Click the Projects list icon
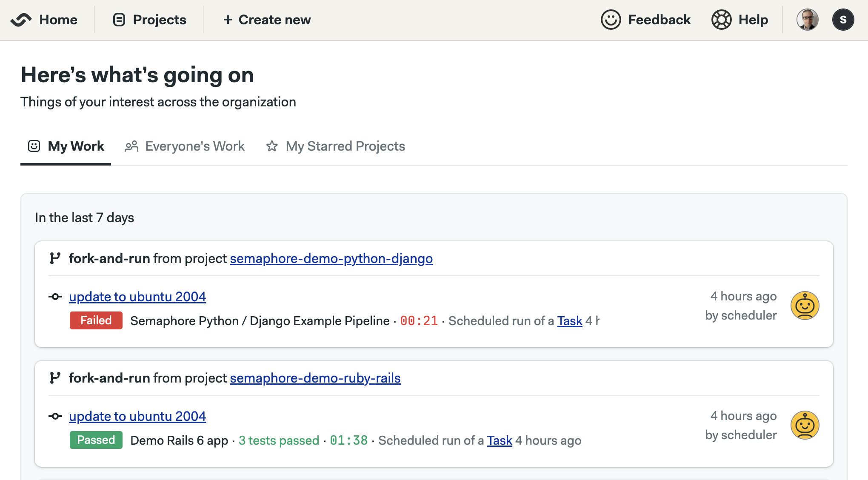The height and width of the screenshot is (480, 868). pyautogui.click(x=119, y=20)
